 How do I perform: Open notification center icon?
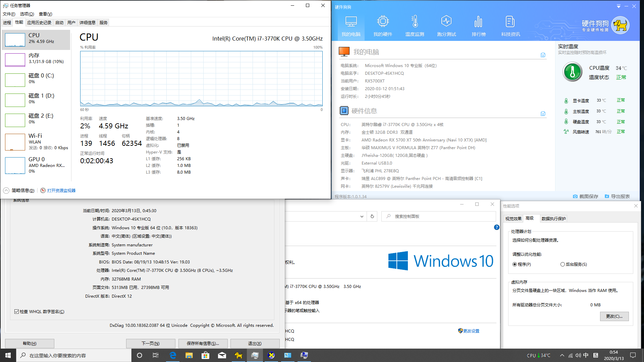point(633,355)
